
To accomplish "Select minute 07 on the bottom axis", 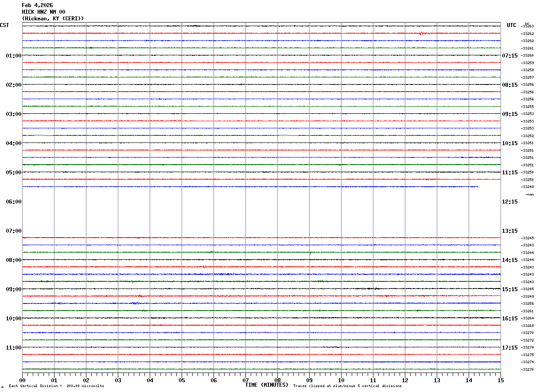I will [x=245, y=380].
